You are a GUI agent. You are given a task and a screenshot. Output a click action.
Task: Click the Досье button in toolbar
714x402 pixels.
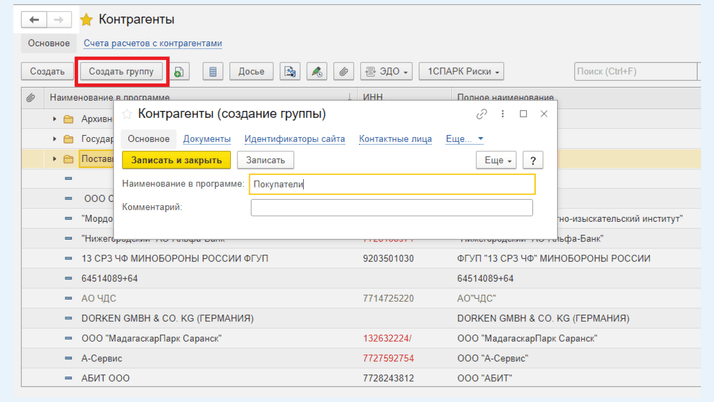(x=251, y=72)
